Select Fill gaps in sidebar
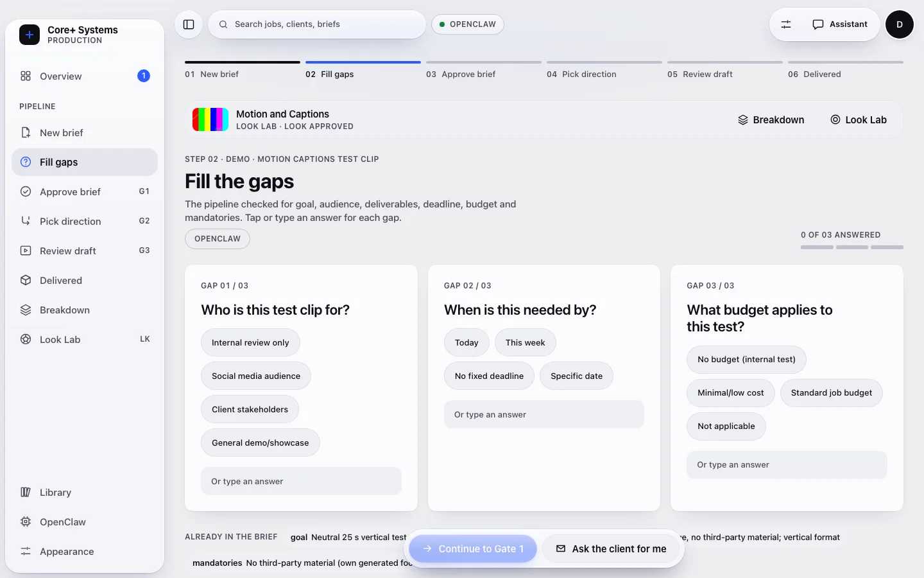Image resolution: width=924 pixels, height=578 pixels. (85, 162)
